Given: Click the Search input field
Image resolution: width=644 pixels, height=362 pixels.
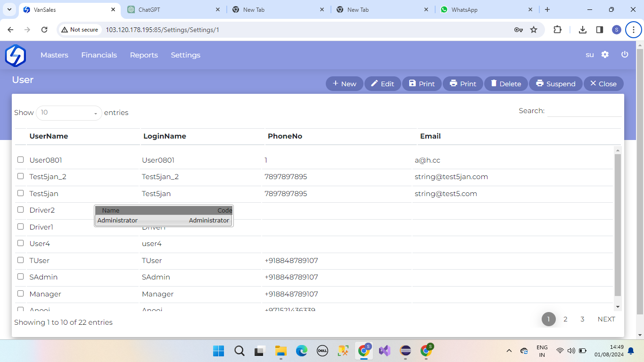Looking at the screenshot, I should [584, 111].
